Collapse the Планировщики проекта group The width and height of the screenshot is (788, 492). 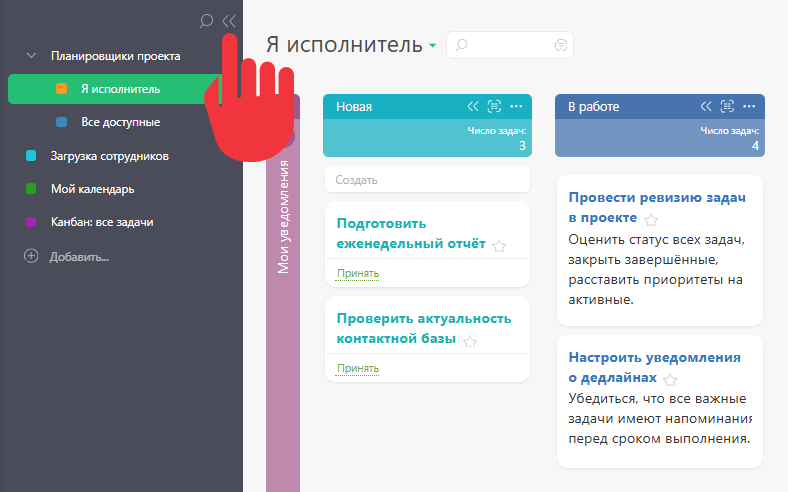click(x=31, y=56)
